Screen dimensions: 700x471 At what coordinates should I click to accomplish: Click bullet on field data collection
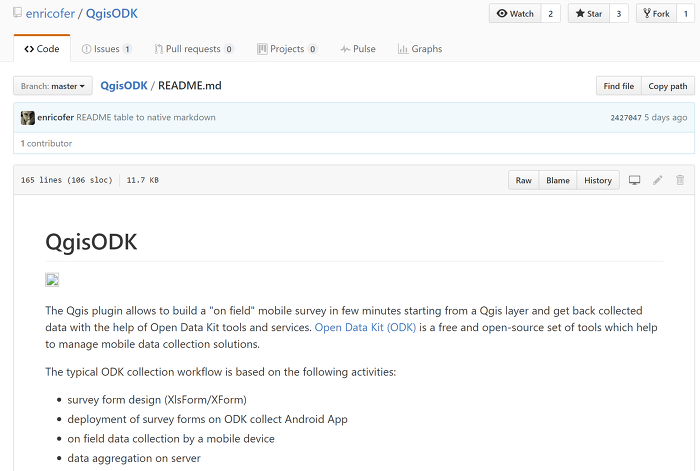(x=171, y=439)
